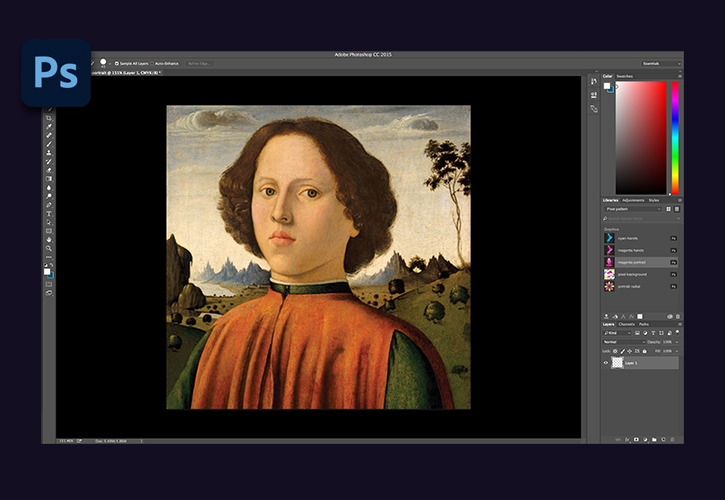Screen dimensions: 725x500
Task: Select the History Brush tool
Action: 49,161
